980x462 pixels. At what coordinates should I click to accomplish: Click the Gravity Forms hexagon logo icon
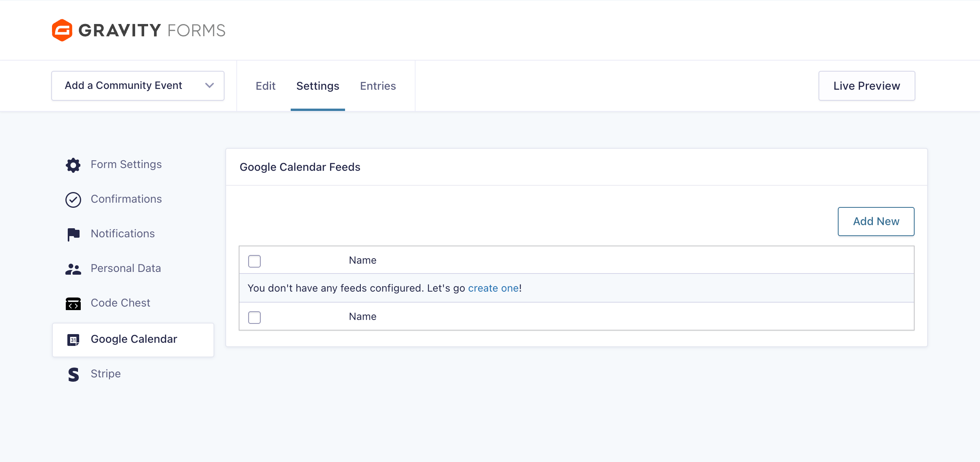click(x=62, y=30)
